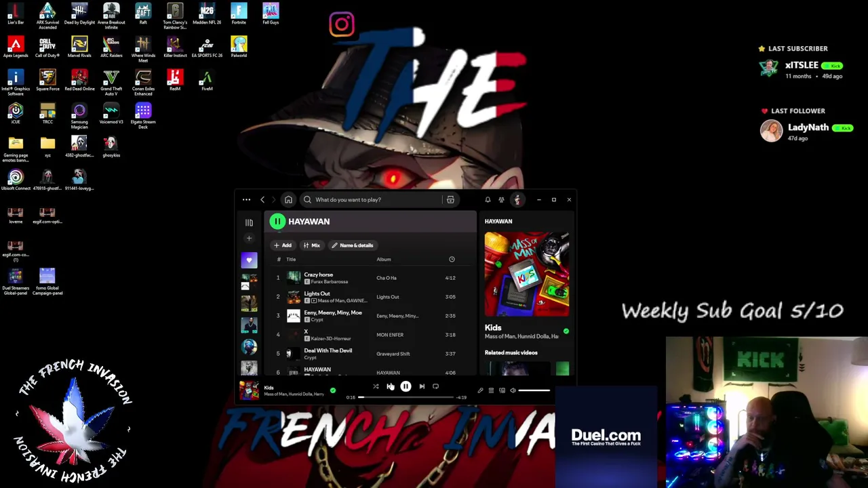
Task: Click the 'What do you want to play?' search field
Action: pyautogui.click(x=371, y=200)
